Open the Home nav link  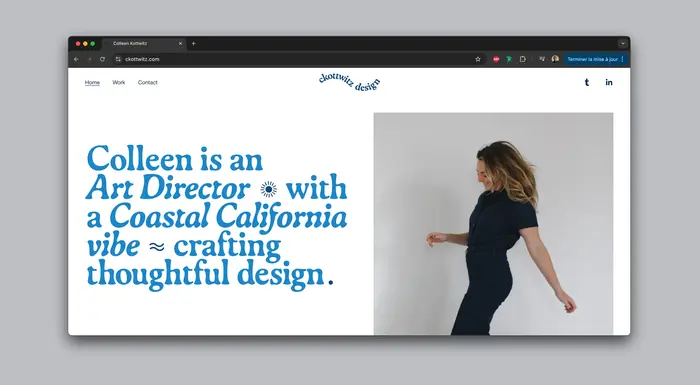(92, 83)
